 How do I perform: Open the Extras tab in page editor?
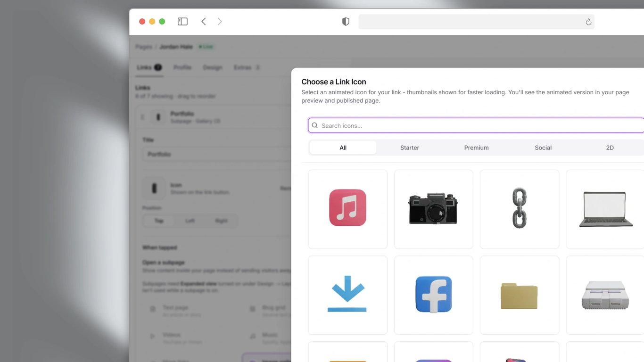coord(247,67)
